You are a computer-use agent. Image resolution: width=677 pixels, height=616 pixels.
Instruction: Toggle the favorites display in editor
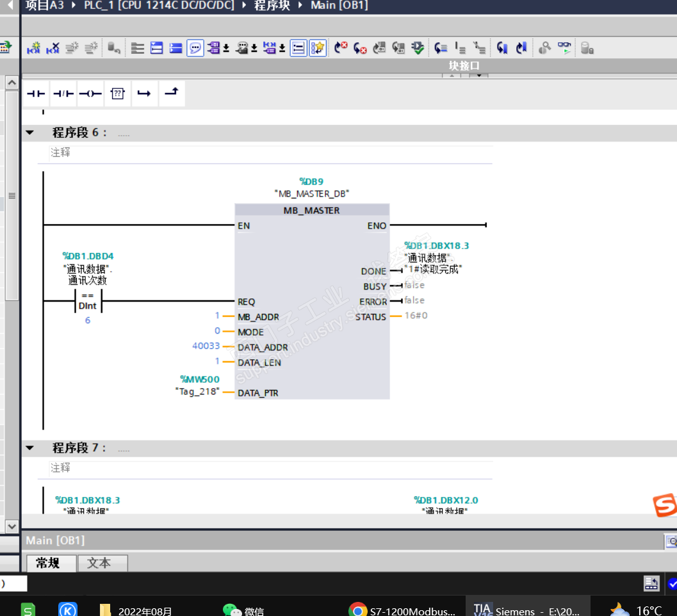pos(318,48)
